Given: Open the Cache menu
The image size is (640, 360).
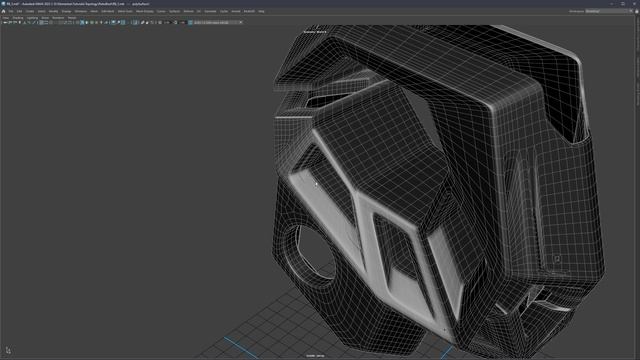Looking at the screenshot, I should 224,11.
